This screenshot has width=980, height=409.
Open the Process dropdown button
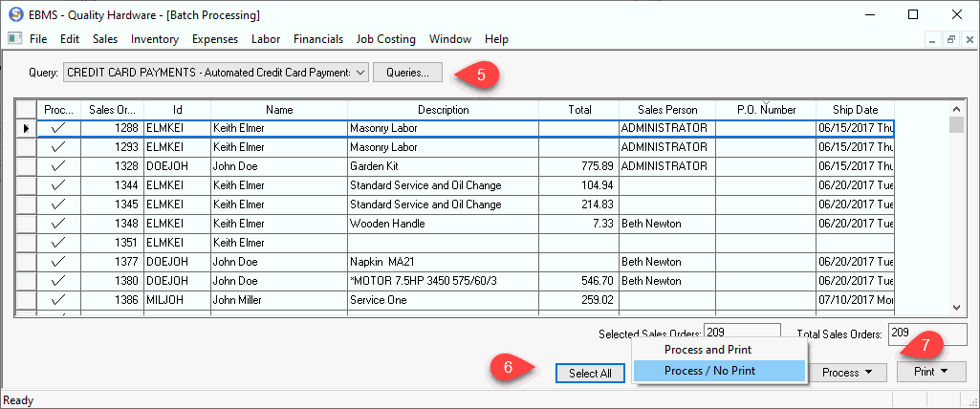coord(846,372)
